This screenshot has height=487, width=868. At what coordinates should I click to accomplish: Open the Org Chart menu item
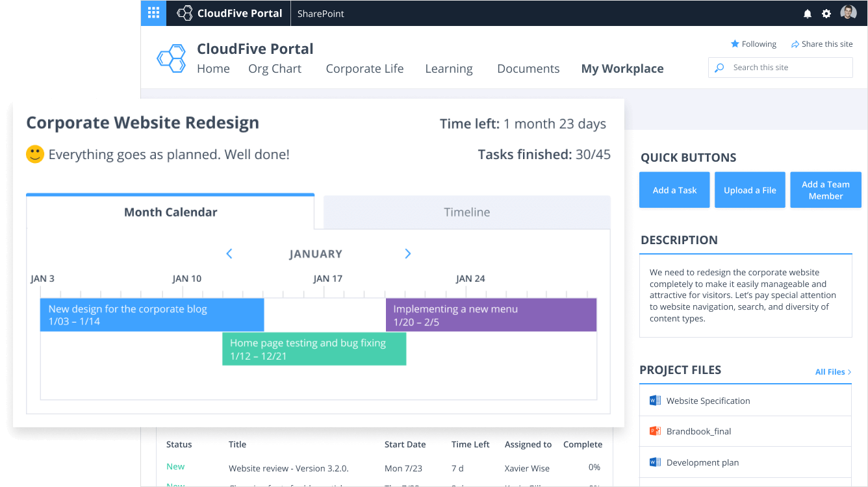275,69
